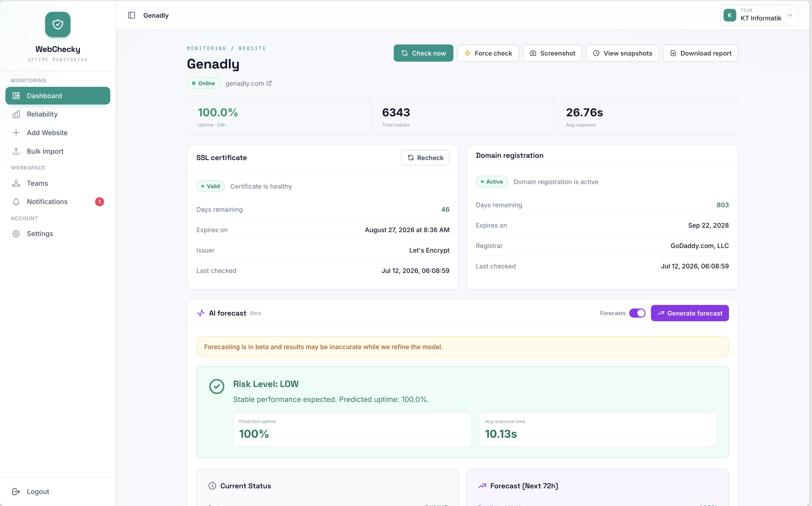Screen dimensions: 812x506
Task: Click the 26.76s avg response value
Action: point(584,112)
